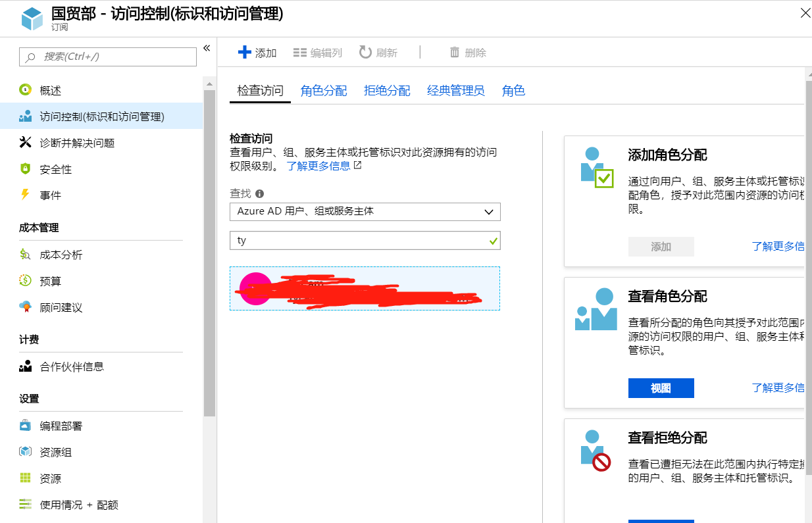Click the 顾问建议 advisor icon
This screenshot has height=523, width=812.
coord(26,307)
